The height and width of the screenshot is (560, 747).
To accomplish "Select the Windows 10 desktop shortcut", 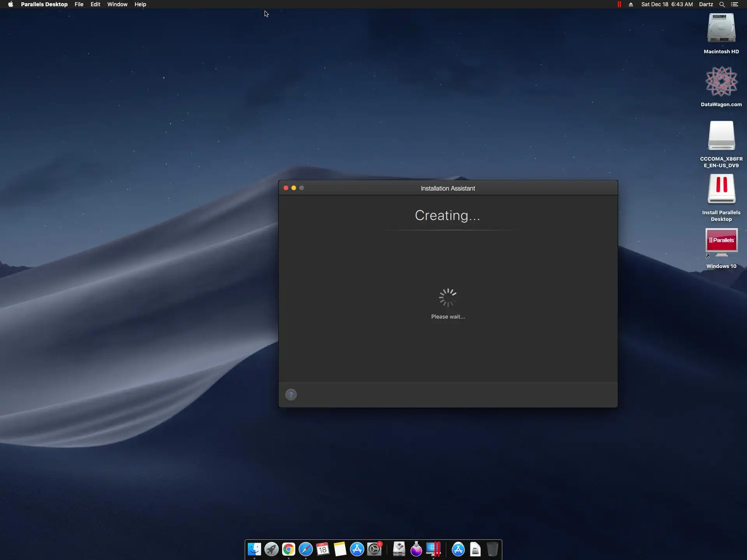I will (x=721, y=243).
